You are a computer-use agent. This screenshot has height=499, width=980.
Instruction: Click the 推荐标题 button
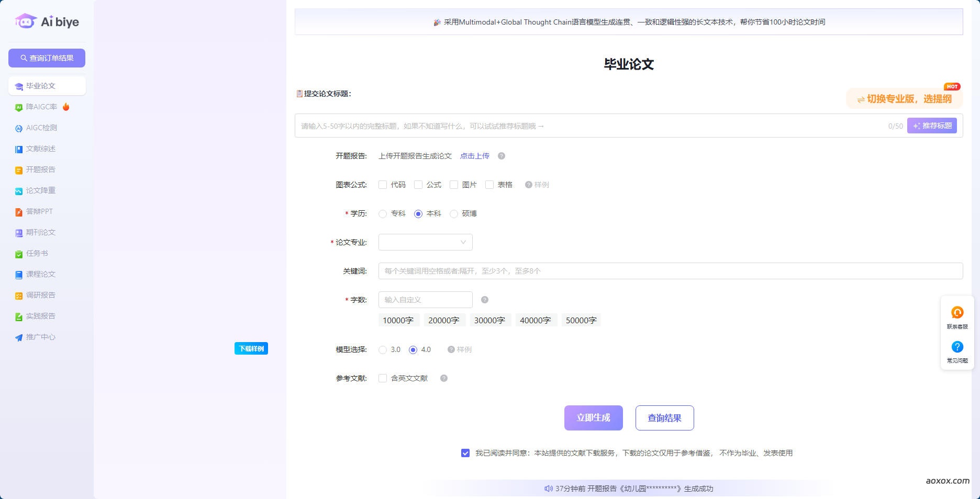coord(932,126)
